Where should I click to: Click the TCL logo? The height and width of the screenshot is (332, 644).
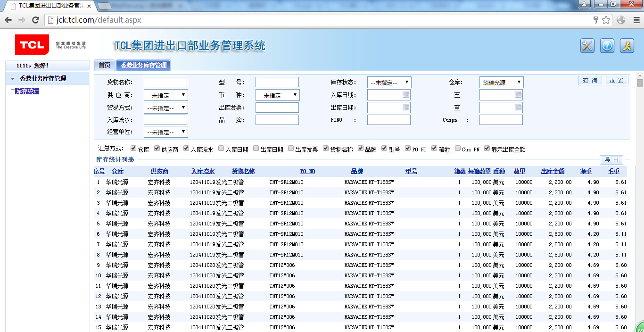pos(32,45)
